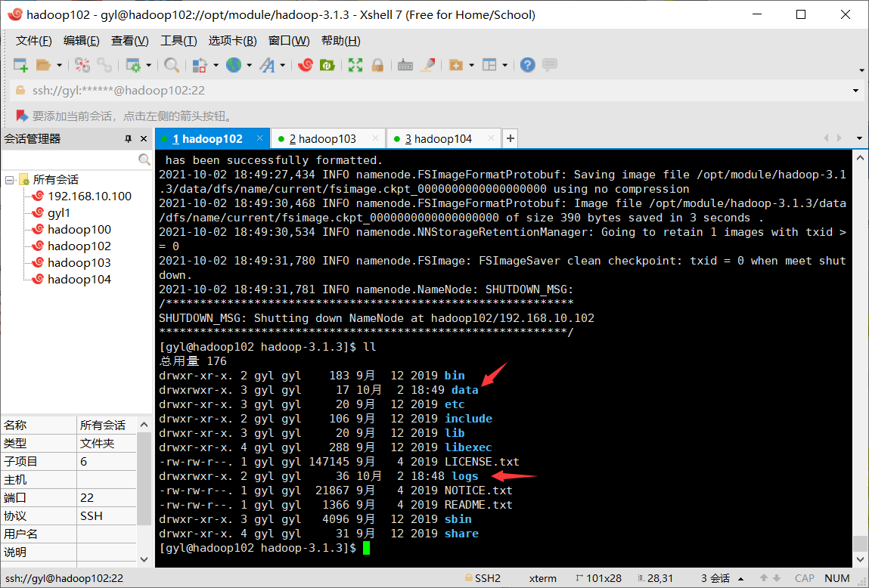869x588 pixels.
Task: Click the add current session bookmark arrow icon
Action: (22, 116)
